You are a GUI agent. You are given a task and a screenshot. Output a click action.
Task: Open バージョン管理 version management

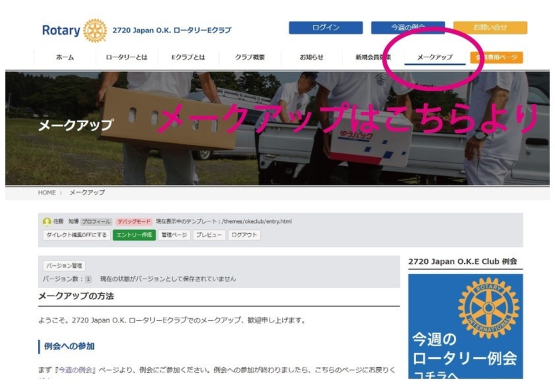click(x=64, y=266)
